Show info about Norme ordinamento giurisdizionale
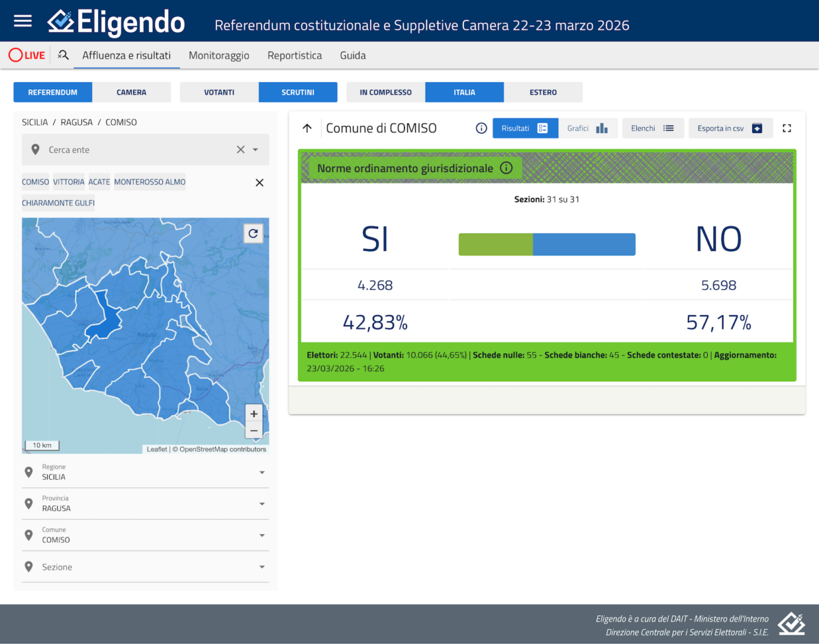819x644 pixels. (506, 168)
